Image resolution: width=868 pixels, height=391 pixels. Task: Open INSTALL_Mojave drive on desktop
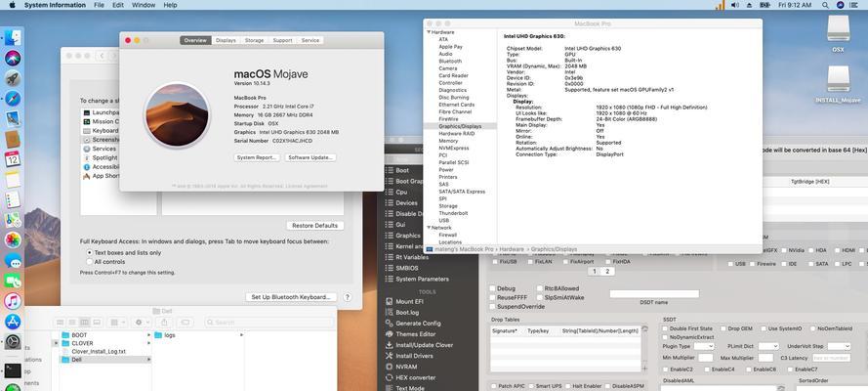[838, 84]
